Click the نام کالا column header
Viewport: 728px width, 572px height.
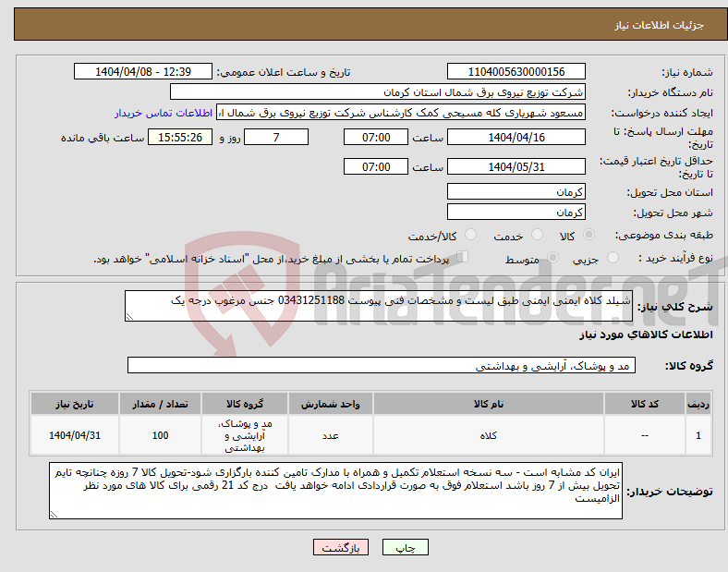(x=489, y=404)
